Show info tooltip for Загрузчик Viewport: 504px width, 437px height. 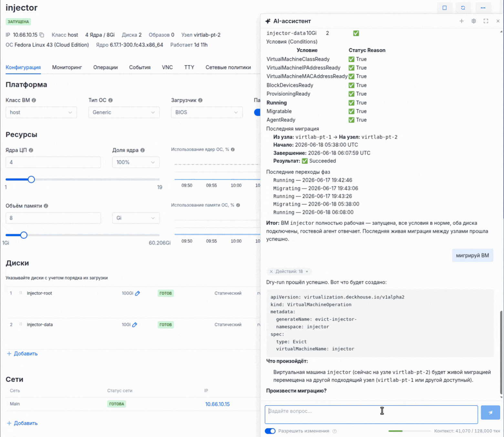tap(200, 100)
